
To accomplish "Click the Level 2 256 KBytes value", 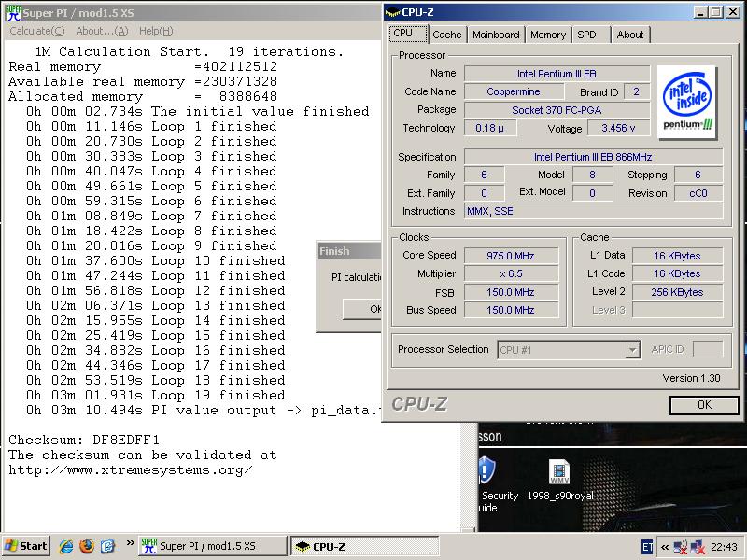I will 677,292.
